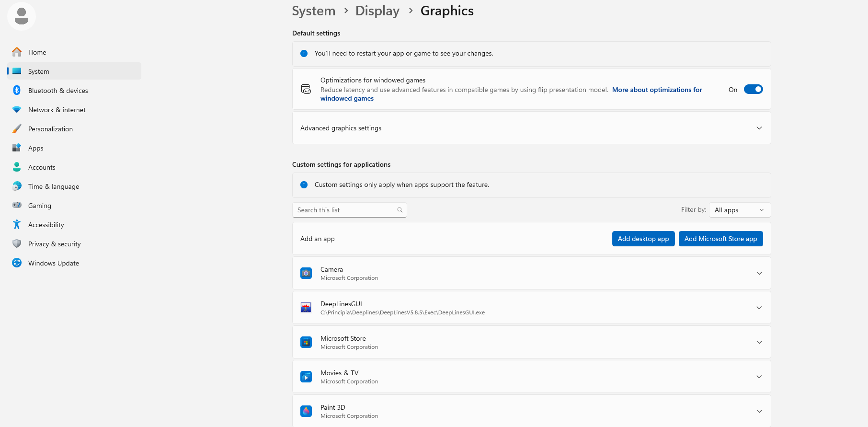This screenshot has height=427, width=868.
Task: Click the user profile avatar icon
Action: (22, 16)
